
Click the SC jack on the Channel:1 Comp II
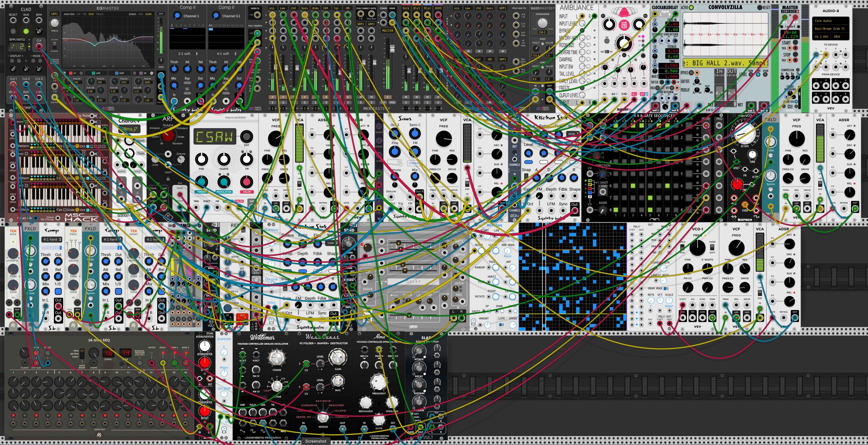pos(187,101)
